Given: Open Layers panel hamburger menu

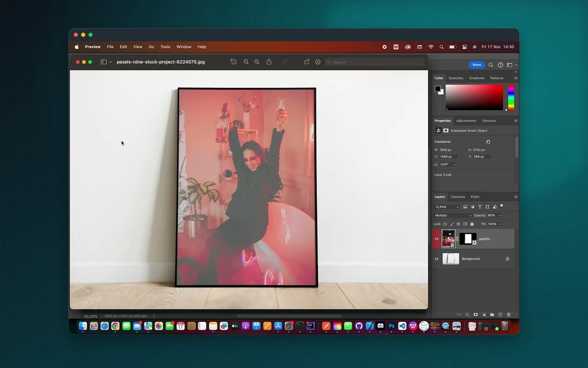Looking at the screenshot, I should coord(516,197).
